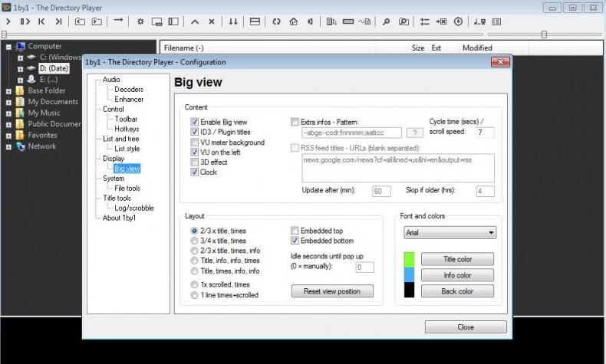The image size is (606, 364).
Task: Open the Hotkeys configuration page
Action: tap(127, 129)
